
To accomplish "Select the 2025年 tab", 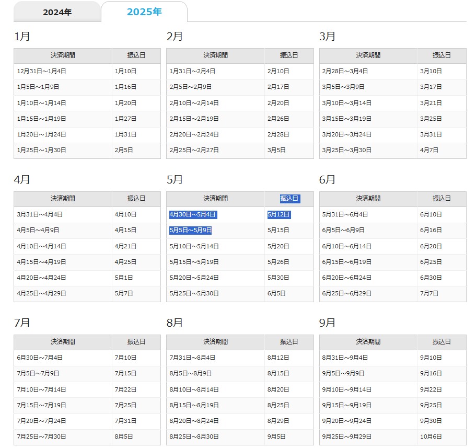I will 144,12.
